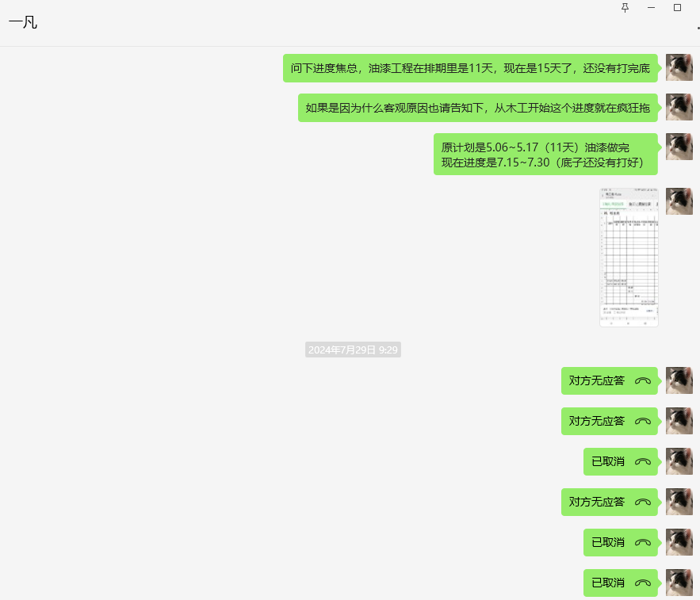This screenshot has height=600, width=700.
Task: Open the spreadsheet screenshot image thumbnail
Action: [x=629, y=258]
